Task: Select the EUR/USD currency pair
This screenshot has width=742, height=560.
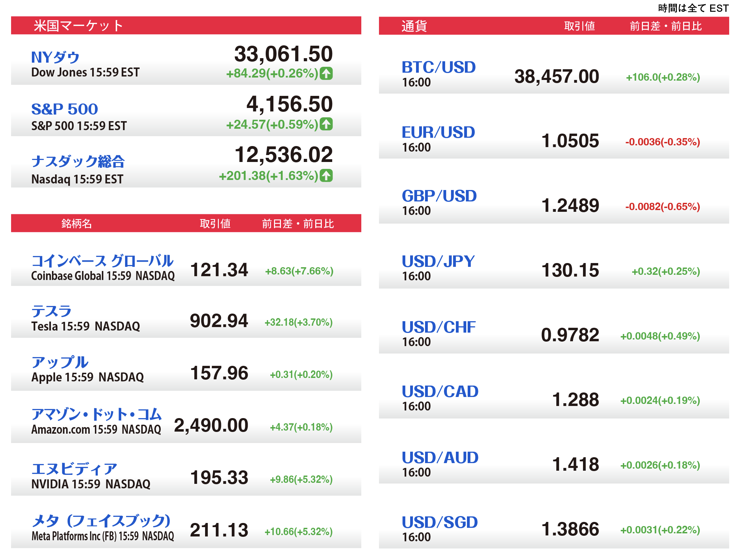Action: tap(438, 132)
